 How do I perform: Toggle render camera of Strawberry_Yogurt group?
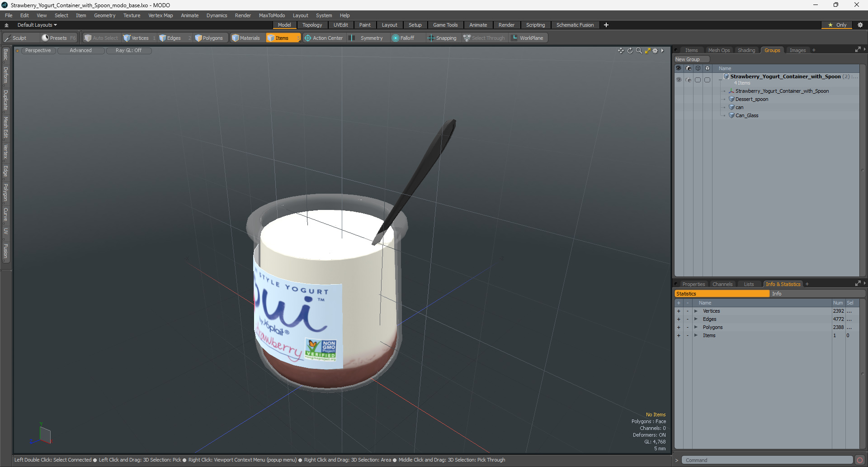(x=689, y=80)
